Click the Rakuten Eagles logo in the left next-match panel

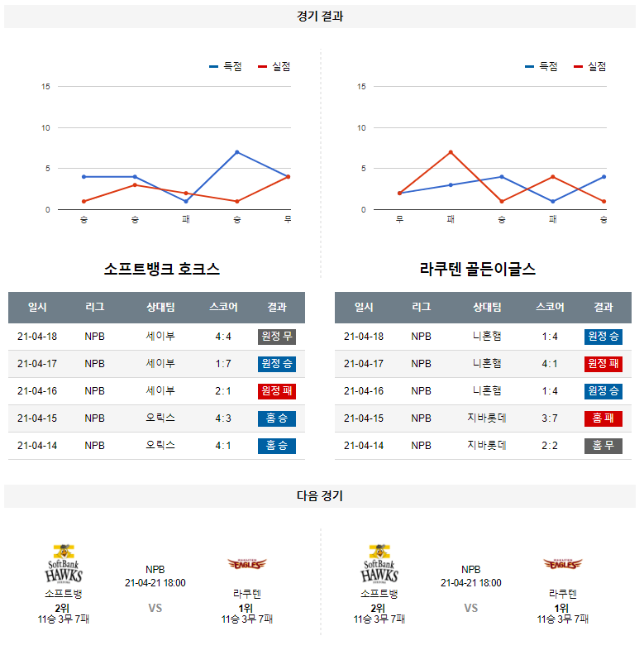click(246, 564)
